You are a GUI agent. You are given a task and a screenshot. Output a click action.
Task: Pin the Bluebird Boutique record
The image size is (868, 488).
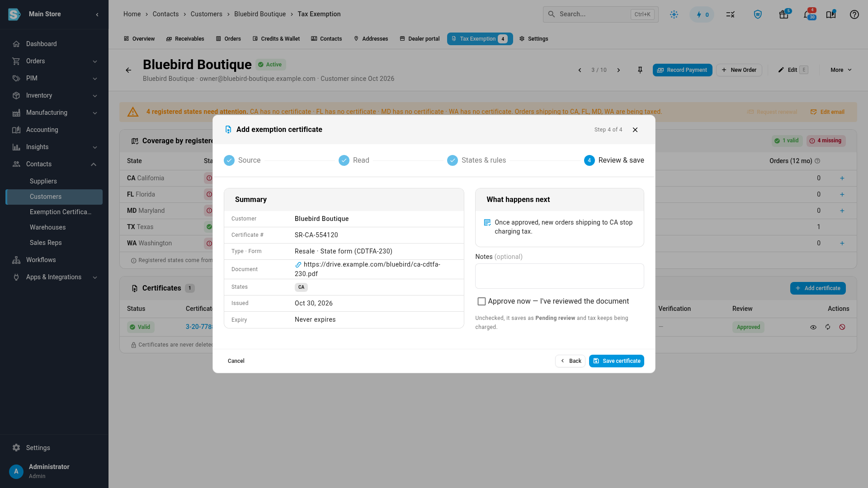tap(640, 70)
